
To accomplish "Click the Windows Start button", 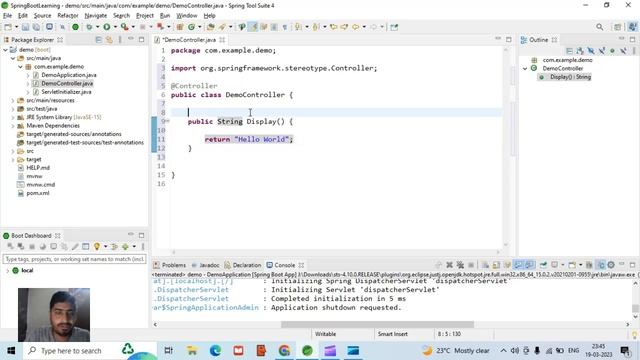I will [x=11, y=351].
